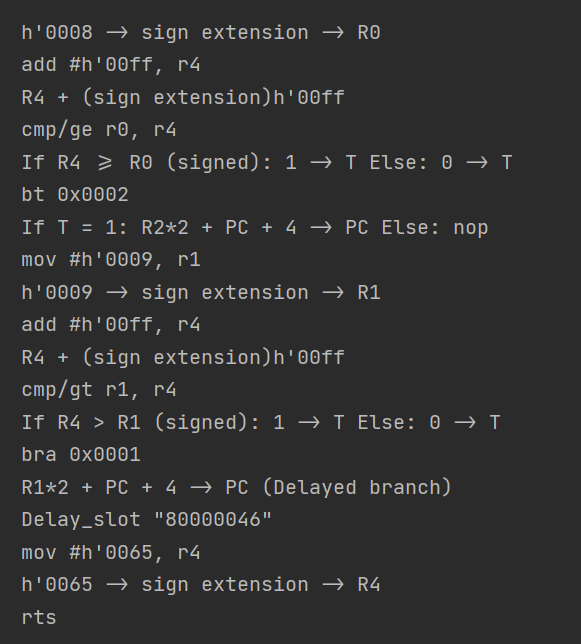
Task: Click the "bt 0x0002" instruction
Action: 75,195
